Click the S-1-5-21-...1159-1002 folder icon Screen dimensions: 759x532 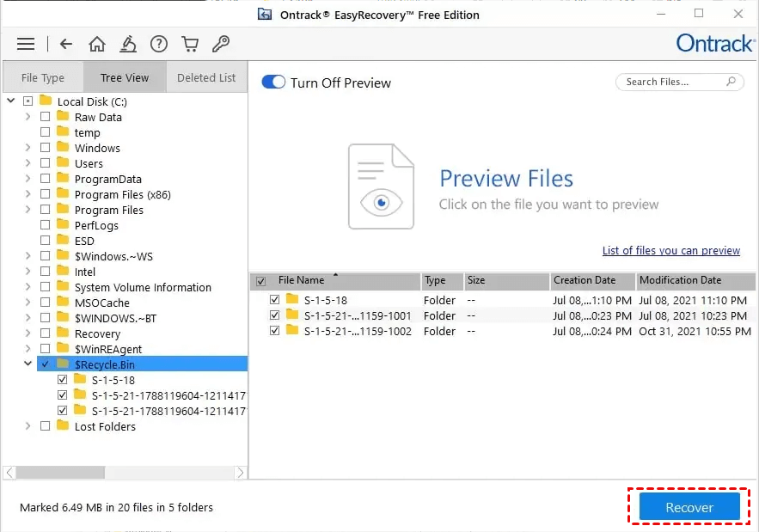click(292, 330)
